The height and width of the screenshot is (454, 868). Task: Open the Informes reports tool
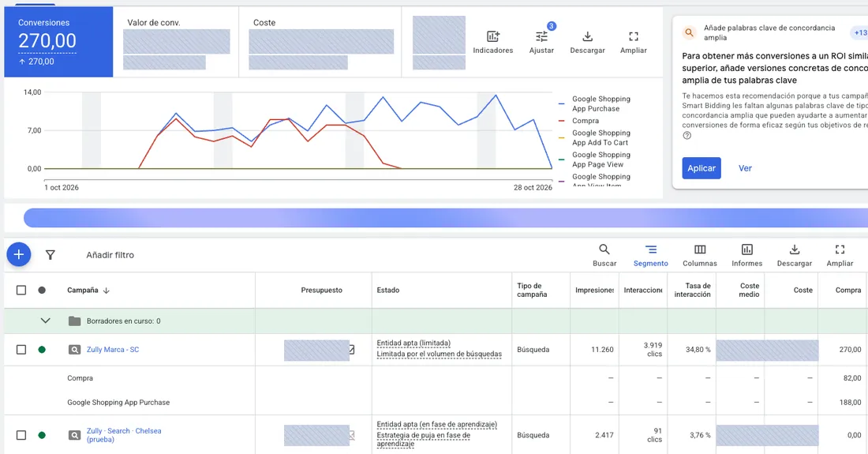[x=746, y=255]
